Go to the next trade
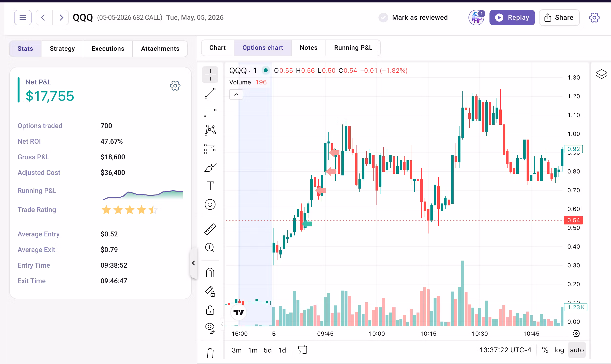611x364 pixels. click(x=61, y=17)
